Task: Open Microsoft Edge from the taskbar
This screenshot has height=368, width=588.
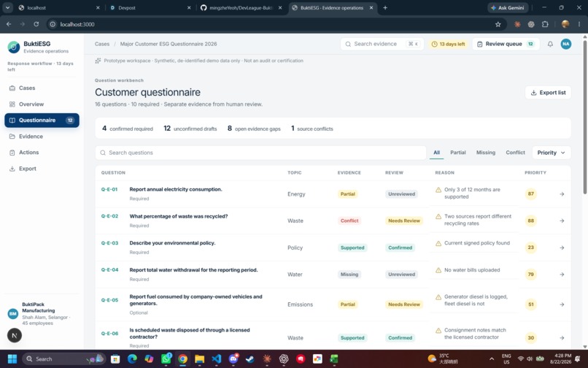Action: 132,359
